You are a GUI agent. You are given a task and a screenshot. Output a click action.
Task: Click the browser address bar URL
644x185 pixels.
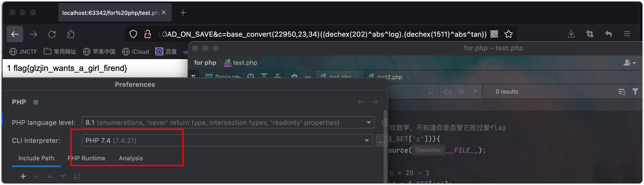click(x=322, y=34)
